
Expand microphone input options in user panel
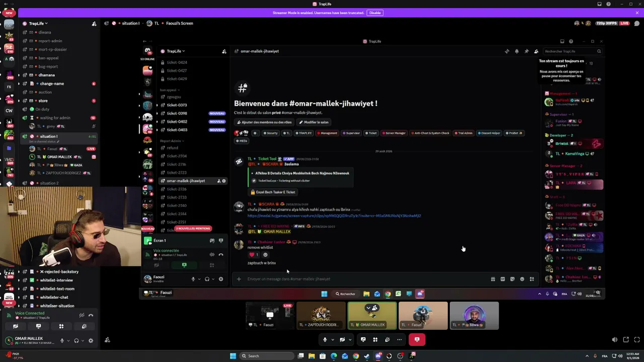[x=68, y=340]
